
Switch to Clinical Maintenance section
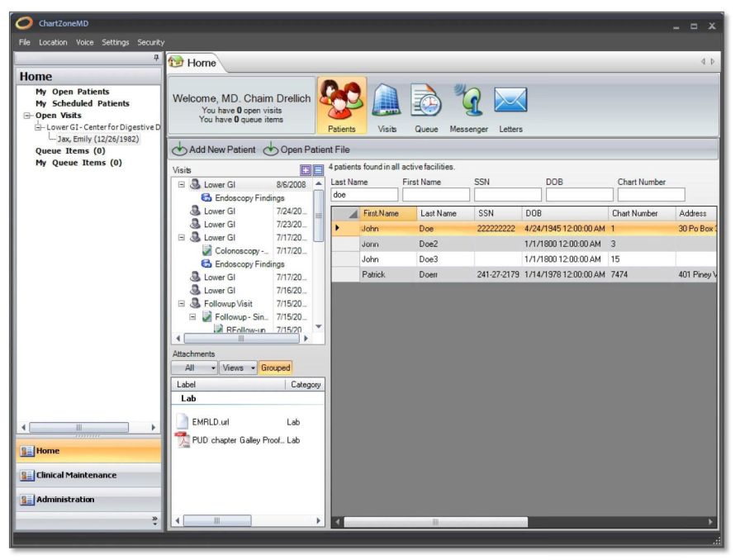click(88, 475)
